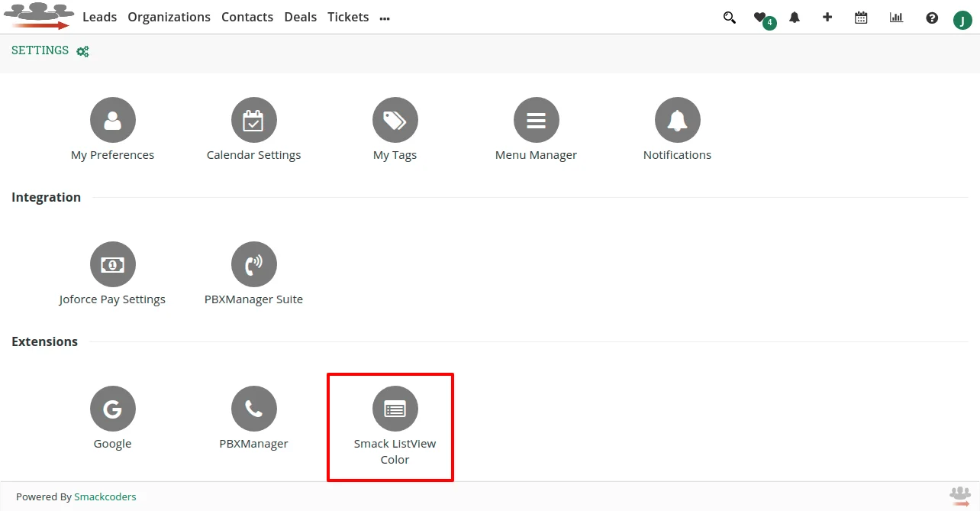
Task: Open the reports bar chart icon
Action: pyautogui.click(x=896, y=17)
